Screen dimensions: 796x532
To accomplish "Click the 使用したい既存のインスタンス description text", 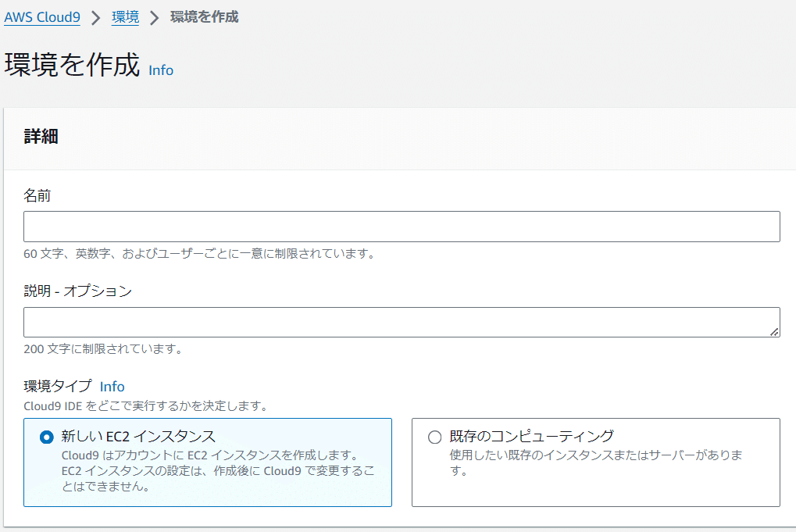I will 596,462.
